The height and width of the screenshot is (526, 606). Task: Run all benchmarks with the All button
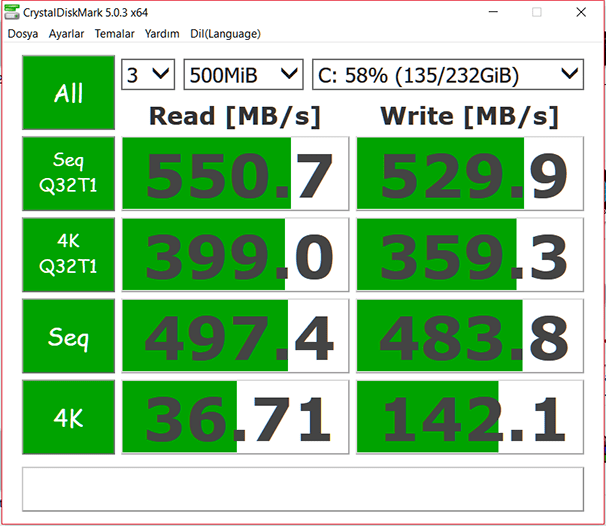[68, 93]
